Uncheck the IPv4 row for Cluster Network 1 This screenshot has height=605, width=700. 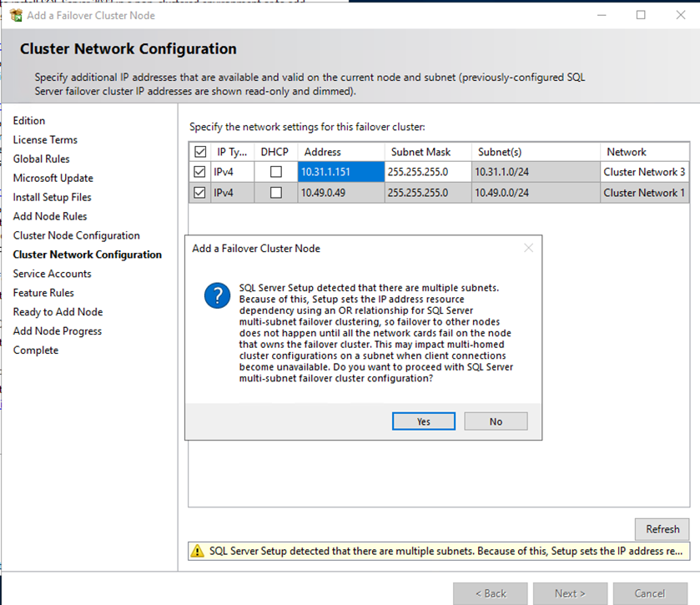tap(200, 193)
